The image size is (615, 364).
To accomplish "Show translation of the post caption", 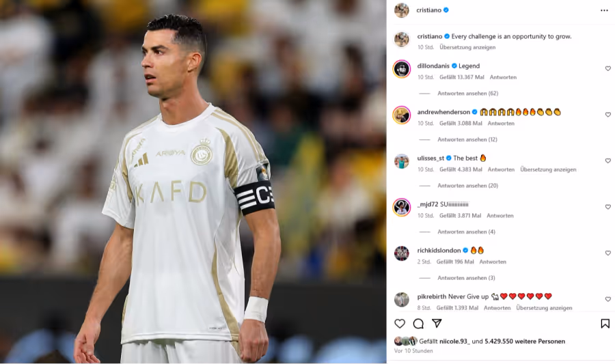I will [x=467, y=47].
